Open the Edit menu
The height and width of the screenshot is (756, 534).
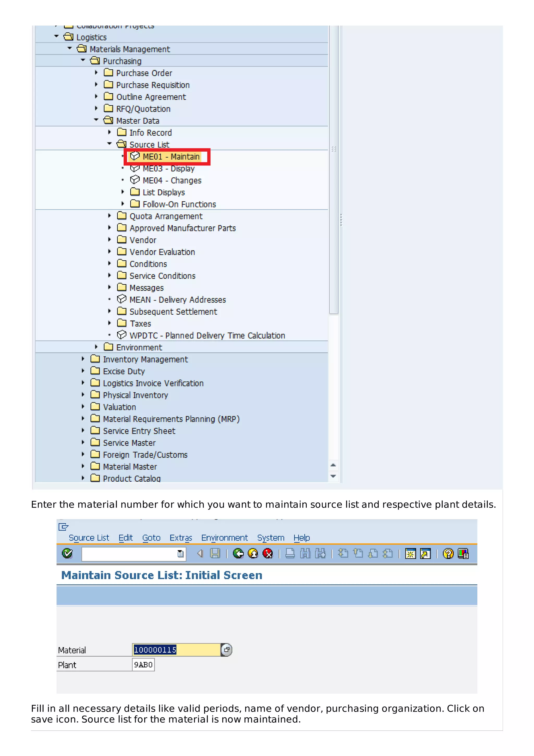125,538
